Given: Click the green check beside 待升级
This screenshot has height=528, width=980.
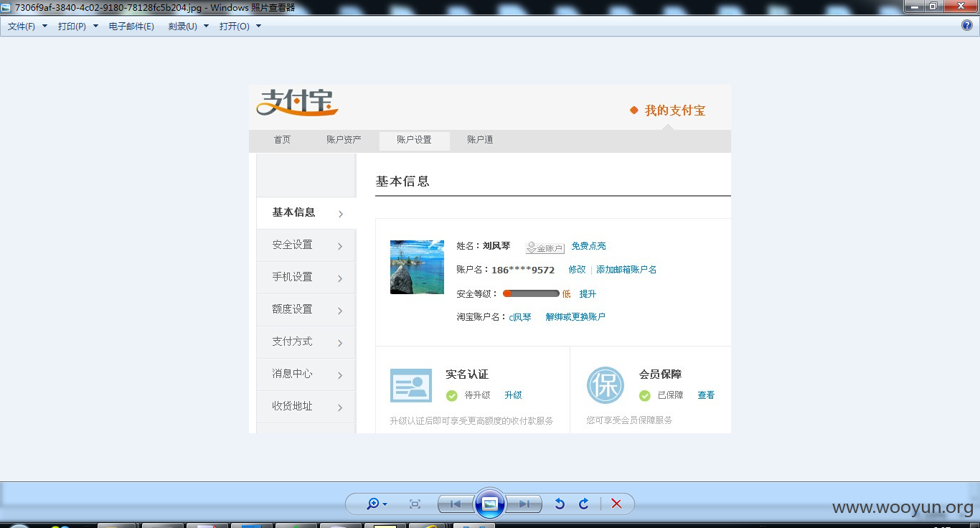Looking at the screenshot, I should (x=452, y=395).
